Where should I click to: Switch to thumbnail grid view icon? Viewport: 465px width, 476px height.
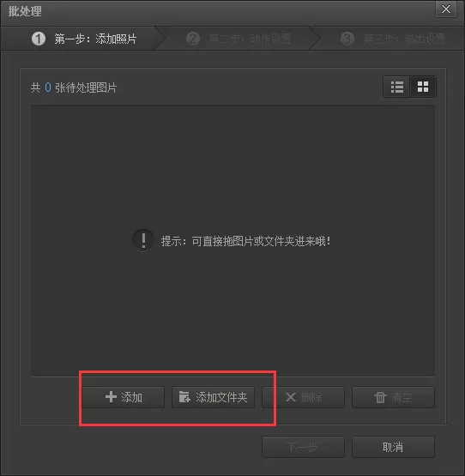click(423, 87)
